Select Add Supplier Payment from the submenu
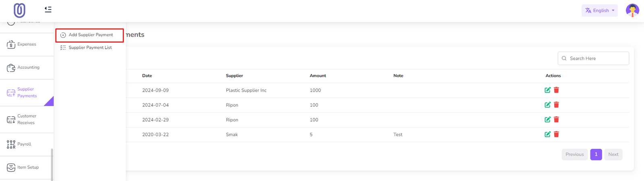 [x=90, y=35]
